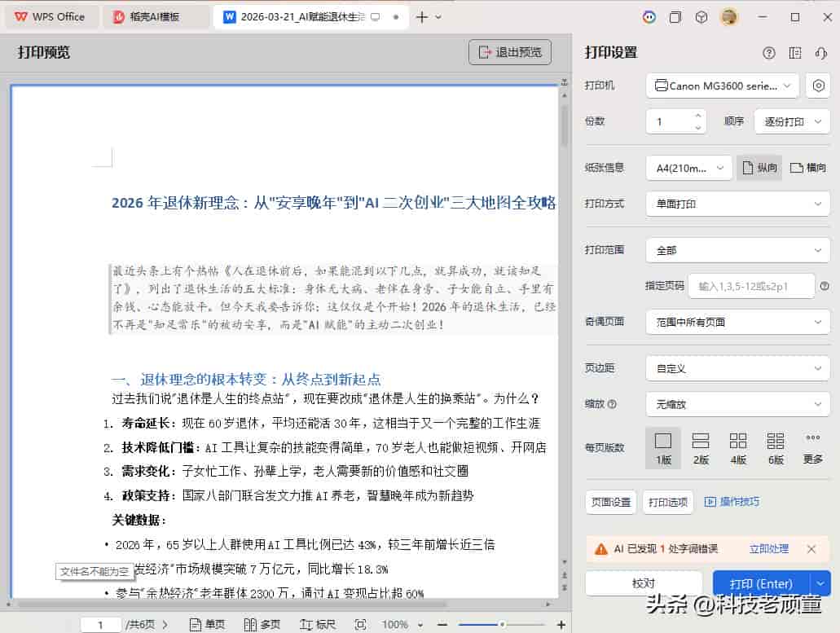Open the collate order (逐份打印) dropdown

[792, 121]
